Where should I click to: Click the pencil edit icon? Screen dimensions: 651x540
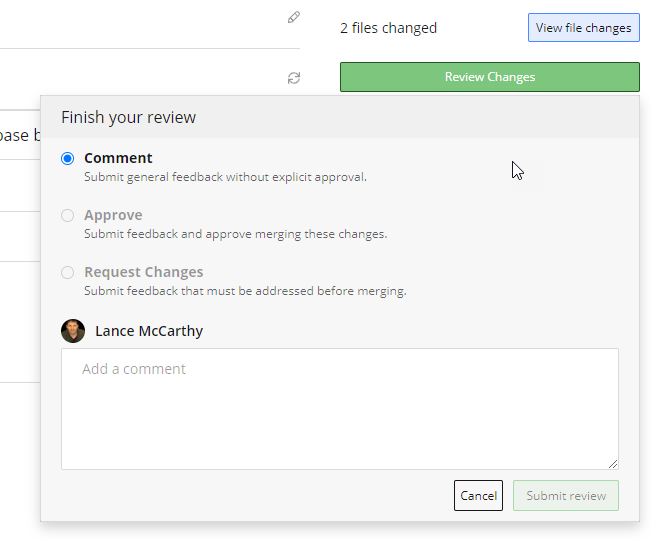pyautogui.click(x=293, y=17)
